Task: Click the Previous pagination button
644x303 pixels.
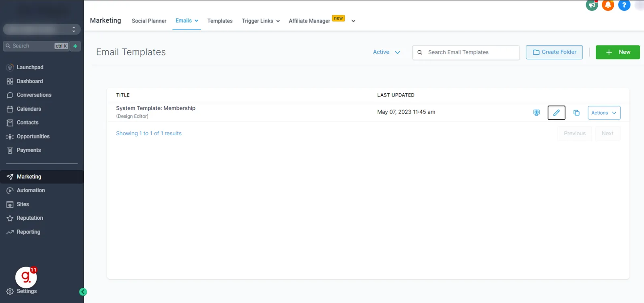Action: (x=575, y=134)
